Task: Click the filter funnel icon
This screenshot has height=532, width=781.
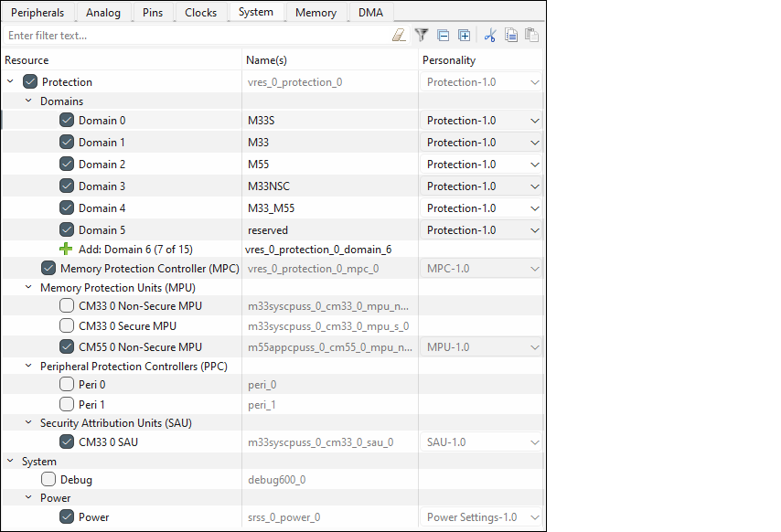Action: pos(422,36)
